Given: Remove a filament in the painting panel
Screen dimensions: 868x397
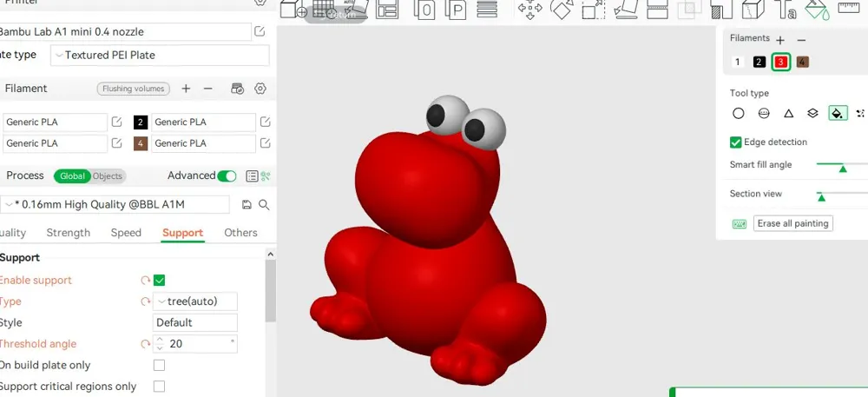Looking at the screenshot, I should click(x=801, y=40).
